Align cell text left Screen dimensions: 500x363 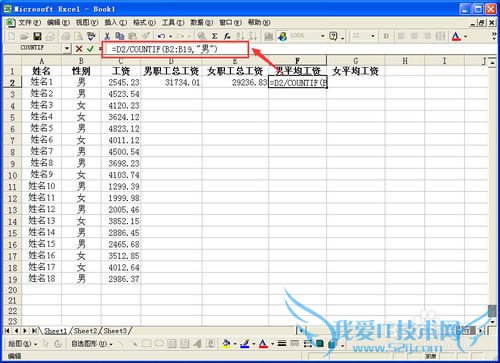pyautogui.click(x=402, y=36)
